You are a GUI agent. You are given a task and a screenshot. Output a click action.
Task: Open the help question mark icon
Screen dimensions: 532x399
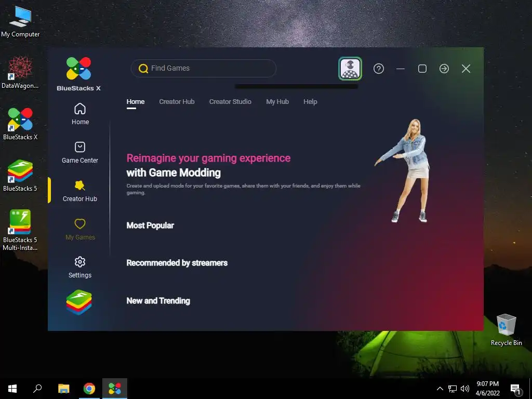(x=379, y=69)
